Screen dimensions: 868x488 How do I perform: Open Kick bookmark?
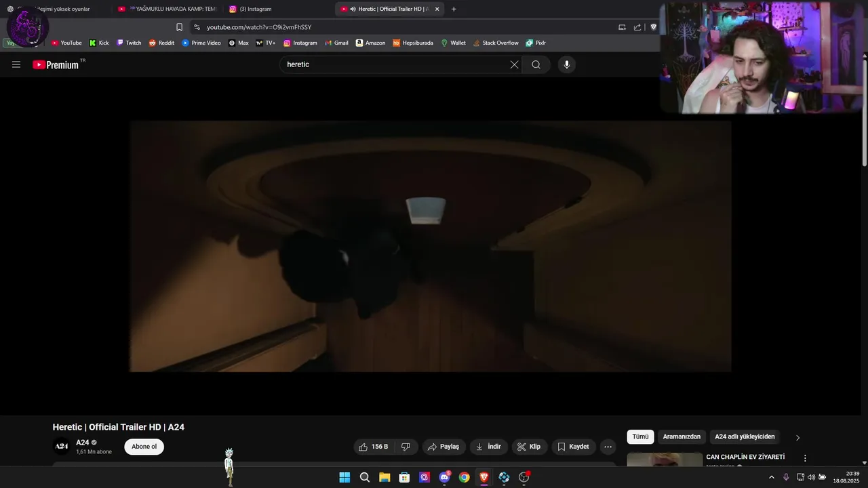pyautogui.click(x=99, y=43)
